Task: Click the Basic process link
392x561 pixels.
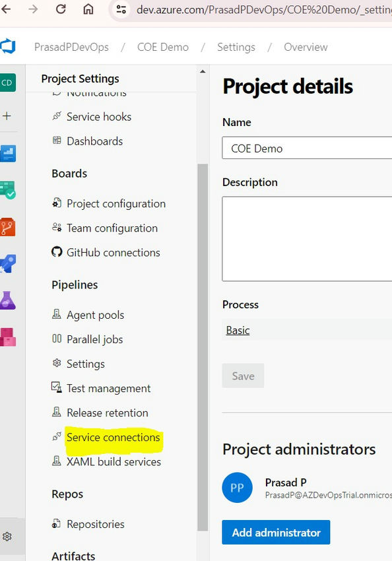Action: (x=237, y=330)
